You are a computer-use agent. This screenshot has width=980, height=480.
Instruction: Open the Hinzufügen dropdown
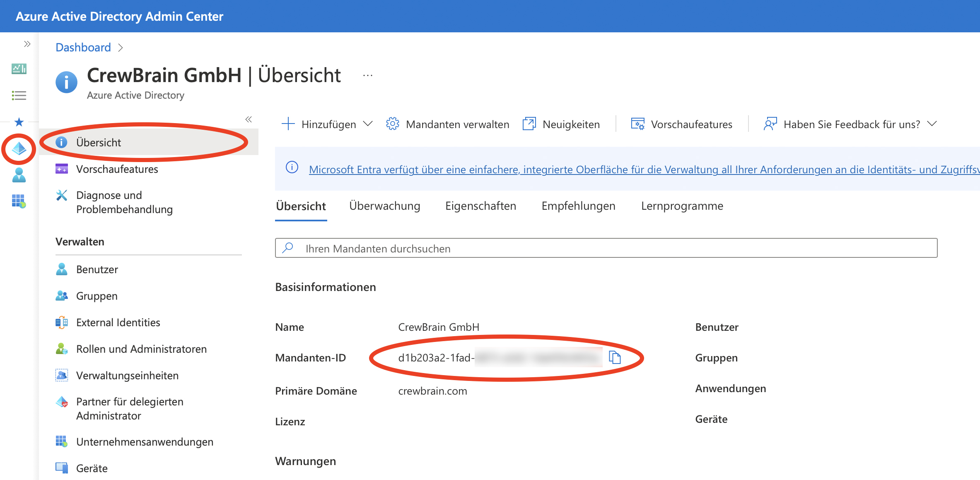pos(327,124)
